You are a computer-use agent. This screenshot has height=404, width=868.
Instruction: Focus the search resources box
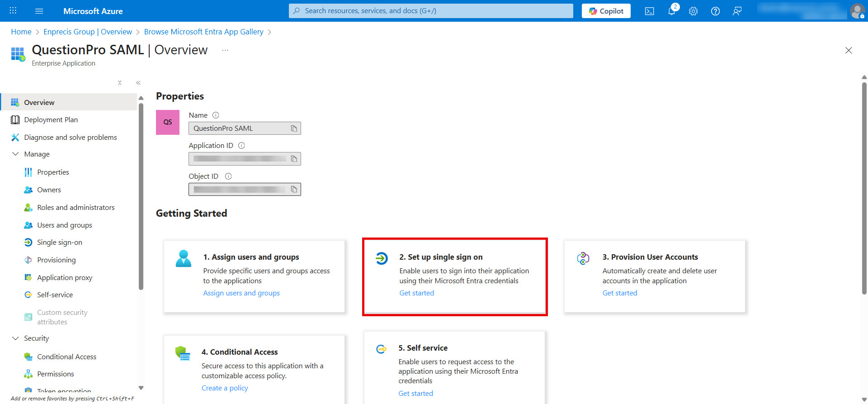point(431,11)
